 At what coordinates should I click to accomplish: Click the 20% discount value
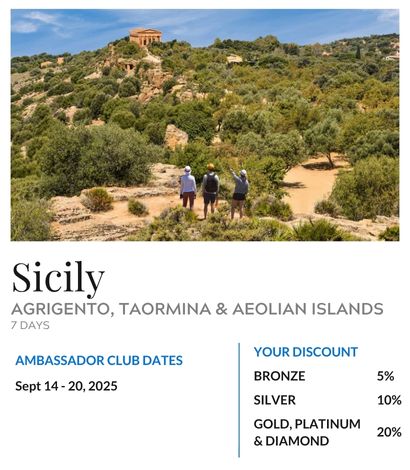tap(389, 432)
